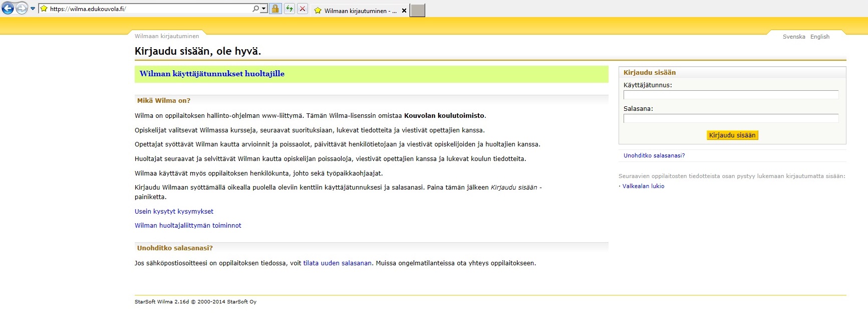The width and height of the screenshot is (868, 325).
Task: Switch language to Svenska
Action: pyautogui.click(x=794, y=37)
